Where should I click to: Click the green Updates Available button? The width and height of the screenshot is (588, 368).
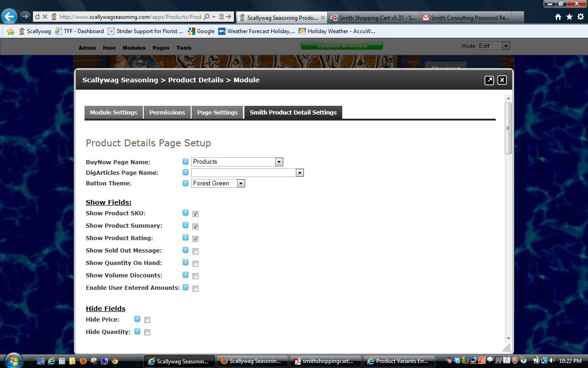(342, 46)
